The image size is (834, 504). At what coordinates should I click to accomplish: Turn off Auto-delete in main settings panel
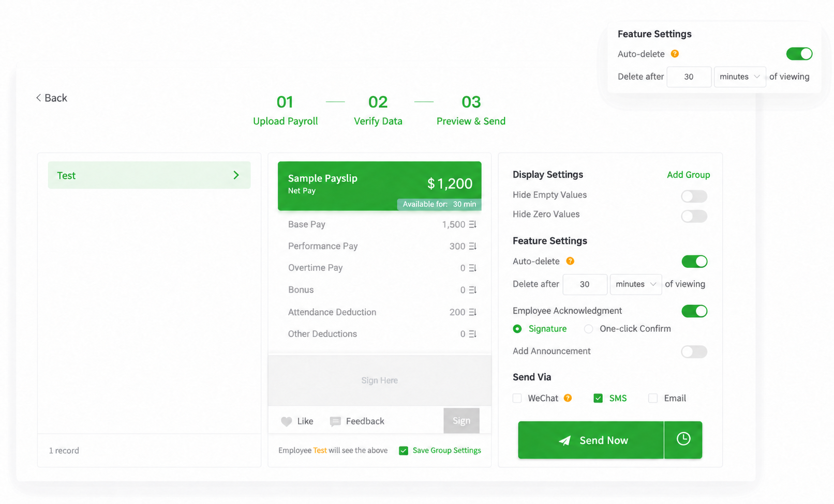(x=694, y=262)
